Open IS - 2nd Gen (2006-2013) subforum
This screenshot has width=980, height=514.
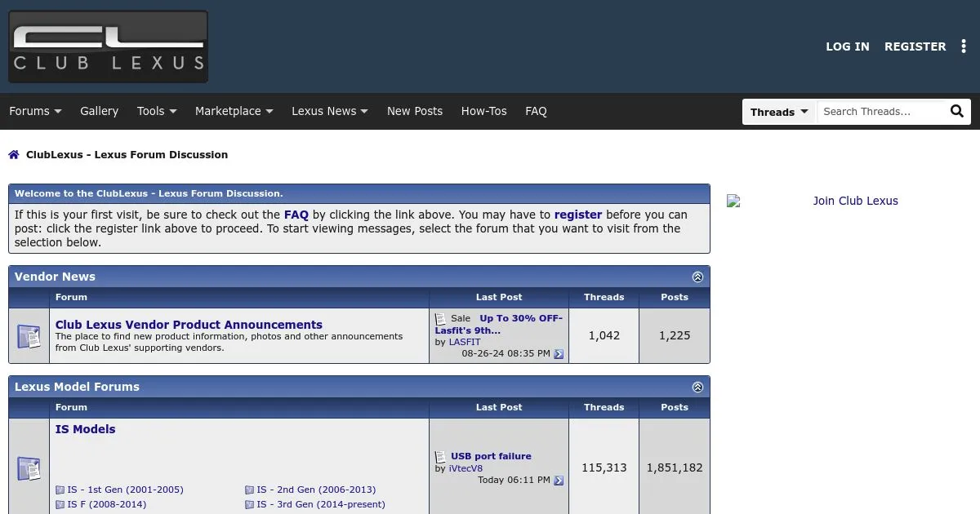tap(317, 490)
